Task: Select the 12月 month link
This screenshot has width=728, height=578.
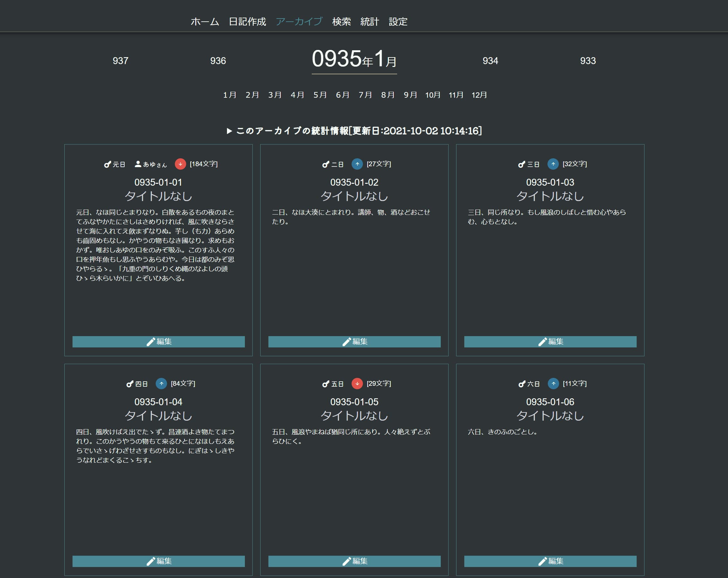Action: point(479,95)
